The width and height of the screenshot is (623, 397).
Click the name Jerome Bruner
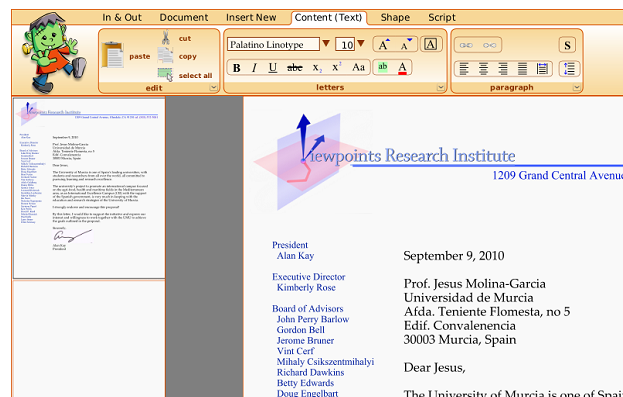(x=305, y=341)
